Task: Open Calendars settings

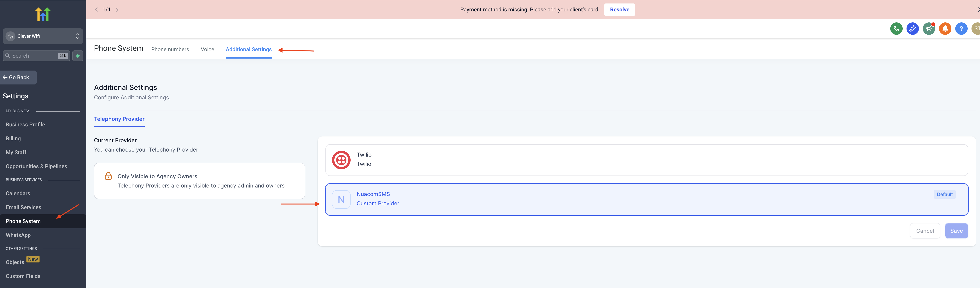Action: [18, 193]
